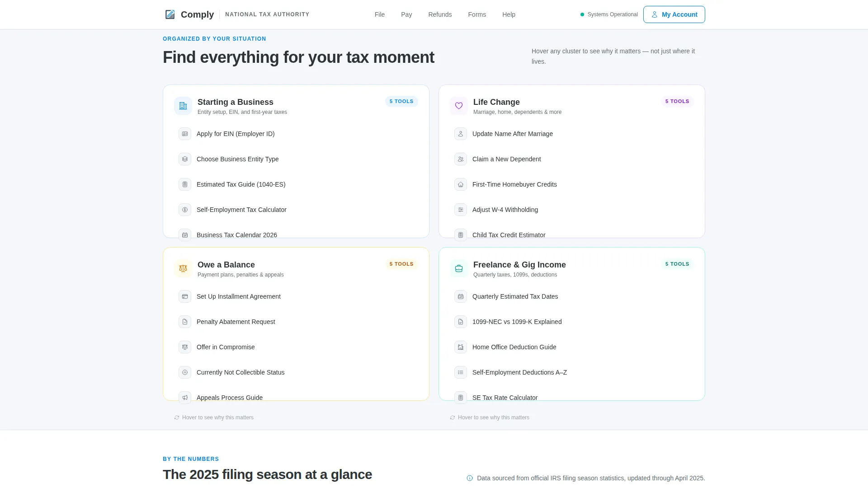Click the Comply logo icon
Viewport: 868px width, 488px height.
tap(170, 14)
